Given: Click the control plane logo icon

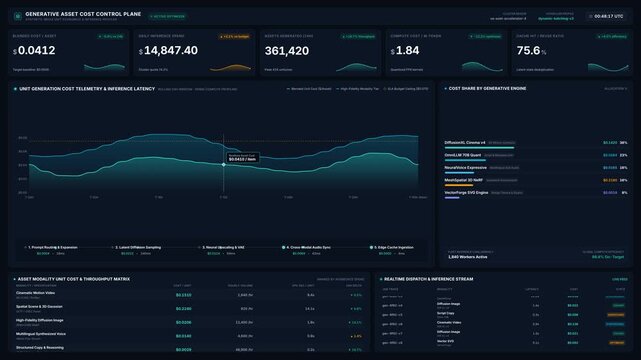Looking at the screenshot, I should coord(18,16).
